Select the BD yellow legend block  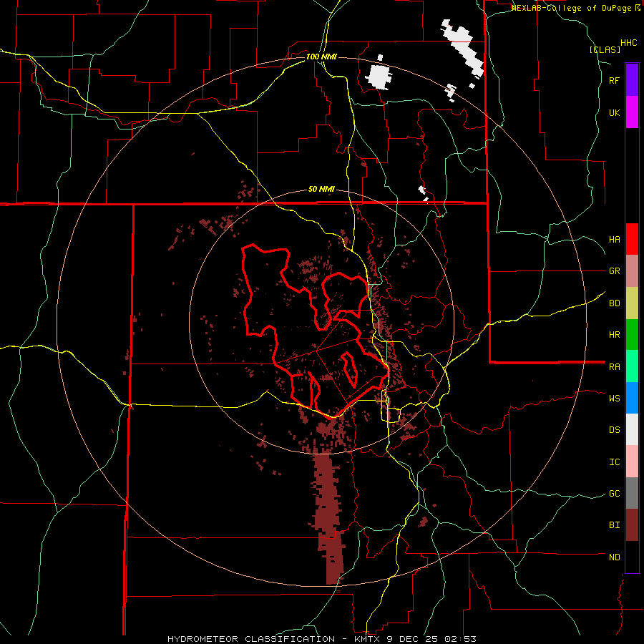pyautogui.click(x=632, y=303)
